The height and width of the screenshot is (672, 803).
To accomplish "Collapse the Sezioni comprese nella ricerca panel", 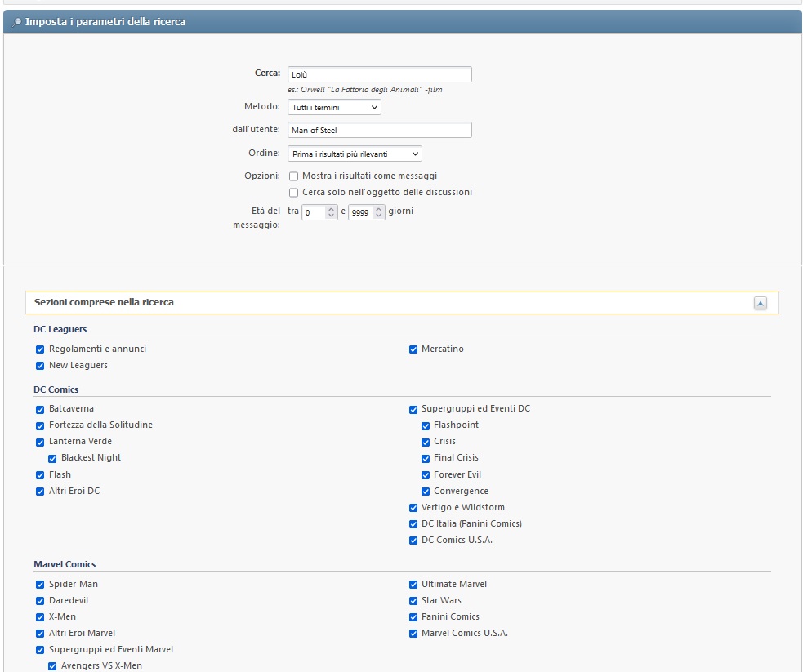I will point(760,303).
